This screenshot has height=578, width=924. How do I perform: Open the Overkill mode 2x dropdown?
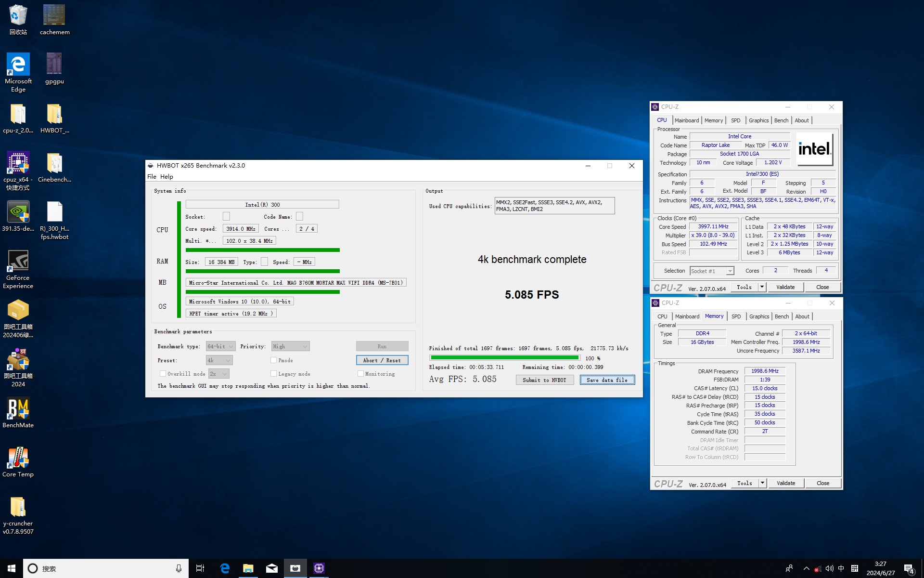(x=218, y=374)
